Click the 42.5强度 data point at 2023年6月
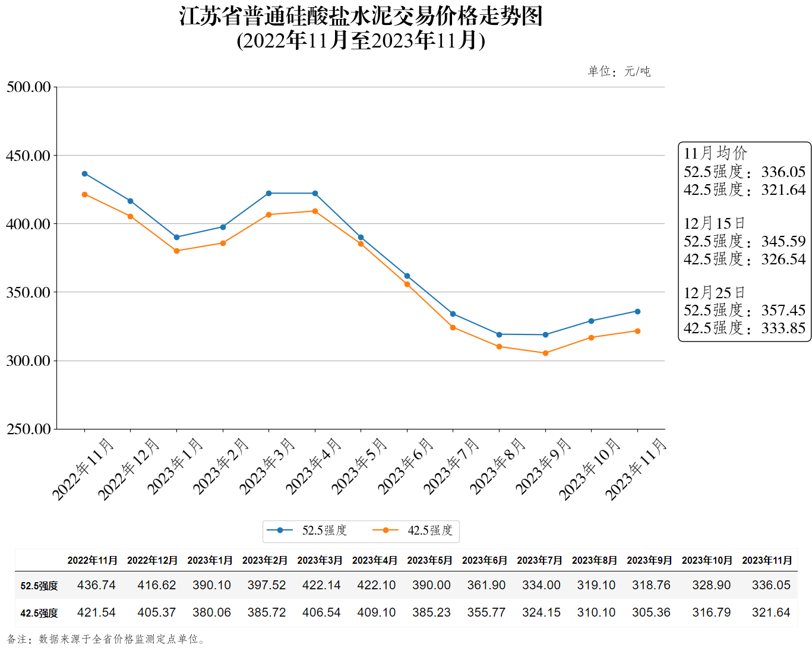Image resolution: width=812 pixels, height=657 pixels. [x=407, y=284]
